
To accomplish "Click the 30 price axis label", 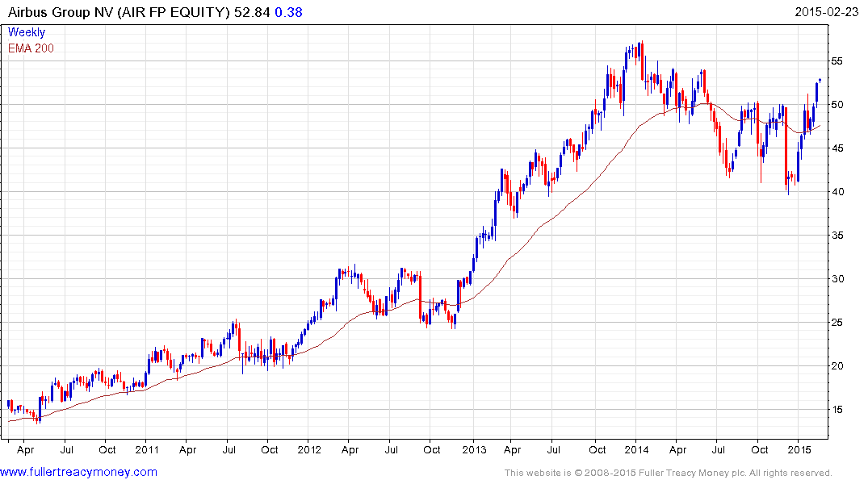I will pos(837,279).
